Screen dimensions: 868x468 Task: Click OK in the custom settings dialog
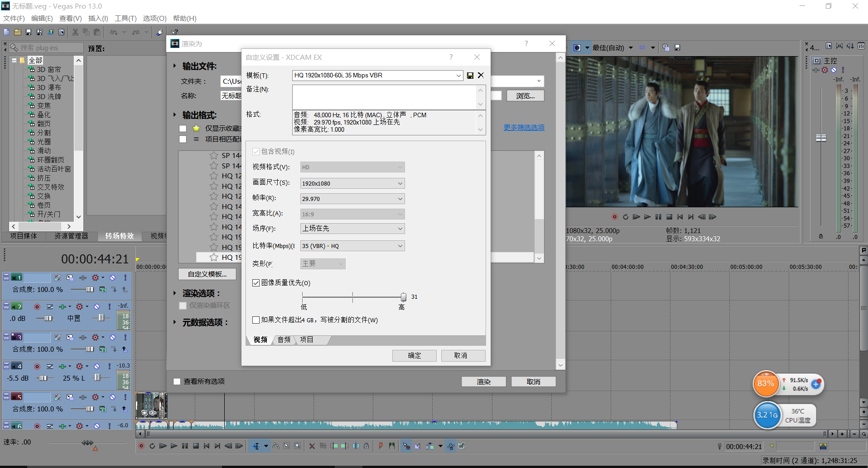[415, 356]
